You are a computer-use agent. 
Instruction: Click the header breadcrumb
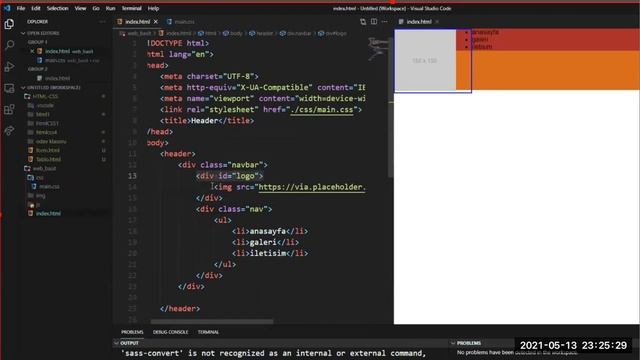[264, 33]
